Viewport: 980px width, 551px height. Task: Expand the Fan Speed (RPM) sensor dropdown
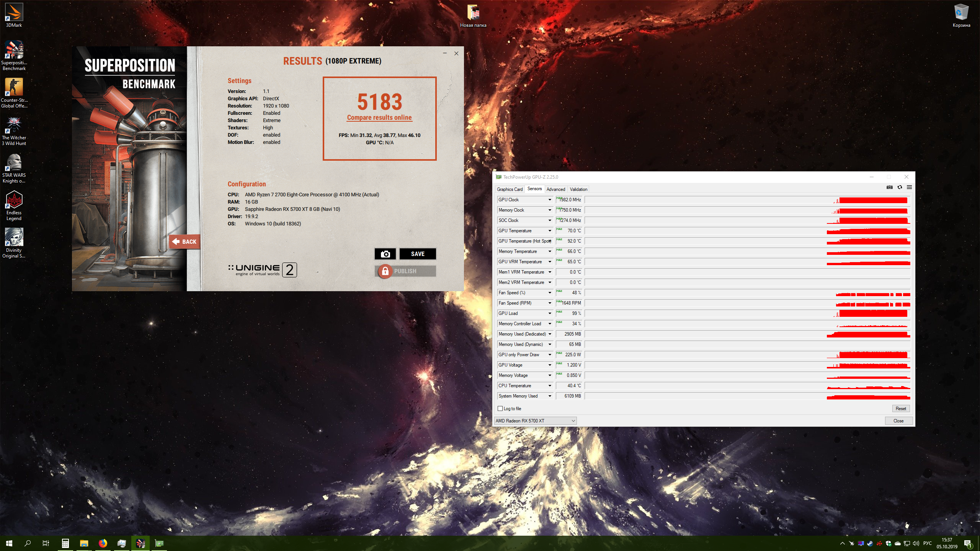pos(550,303)
